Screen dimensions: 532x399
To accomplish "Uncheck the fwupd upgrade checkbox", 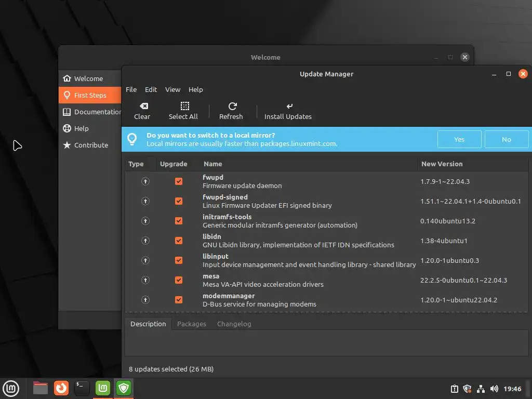I will [179, 181].
